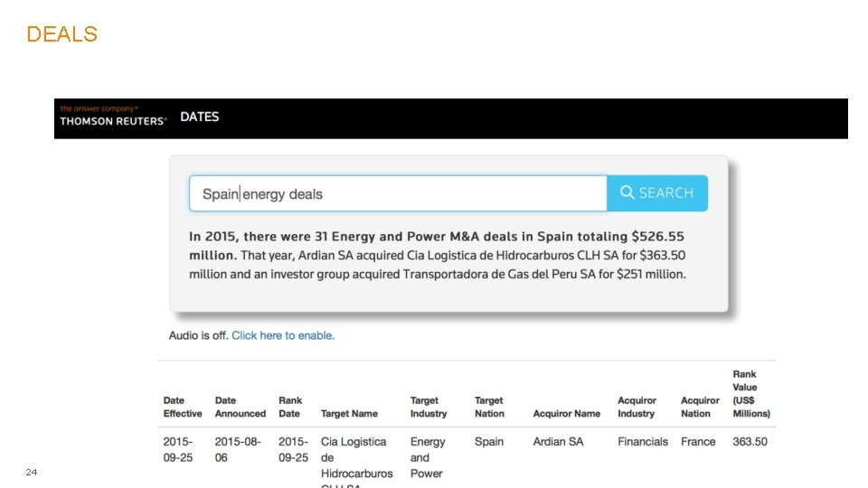The image size is (868, 488).
Task: Select the Acquiror Industry column header
Action: click(x=637, y=407)
